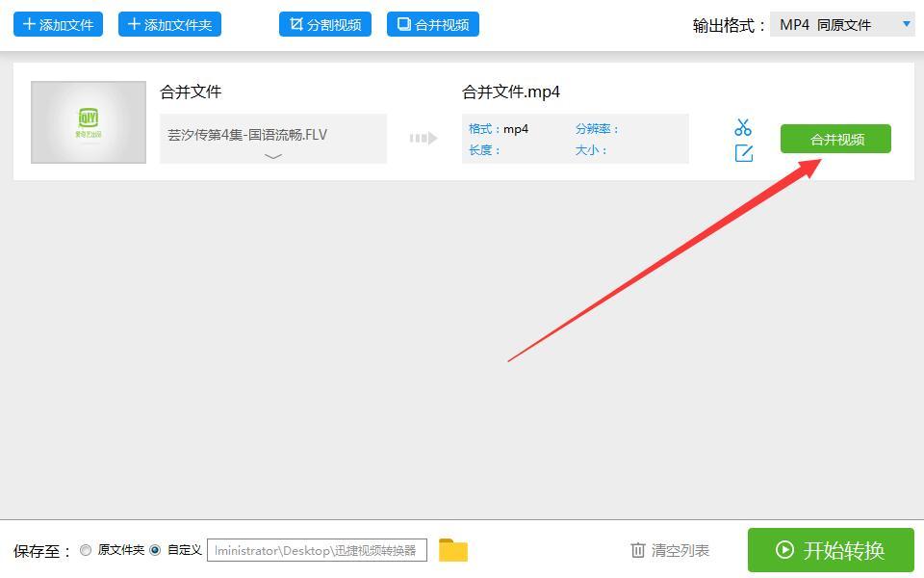Click the 合并文件 title text

[x=191, y=92]
